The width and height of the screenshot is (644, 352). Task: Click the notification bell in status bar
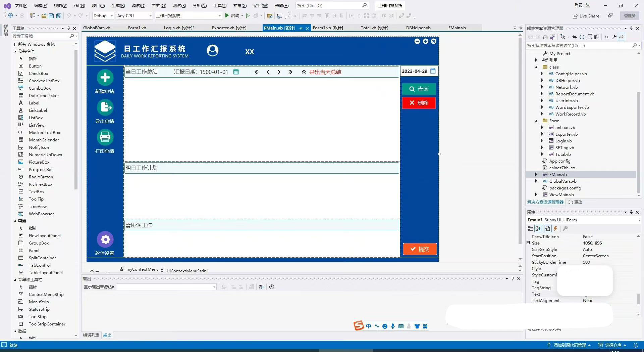coord(636,345)
